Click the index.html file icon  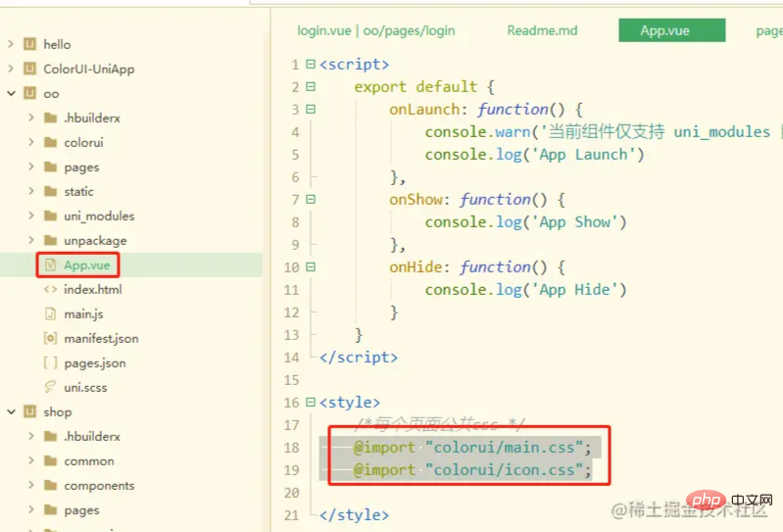50,289
